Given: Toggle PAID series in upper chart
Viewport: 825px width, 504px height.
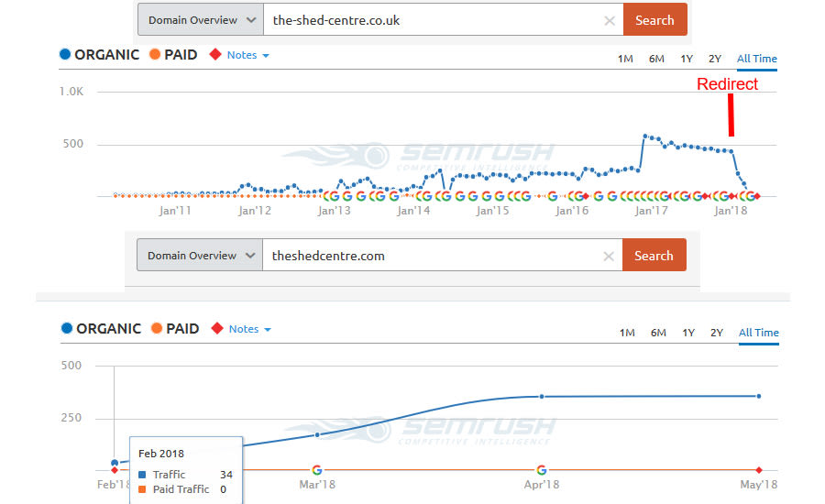Looking at the screenshot, I should pos(173,55).
